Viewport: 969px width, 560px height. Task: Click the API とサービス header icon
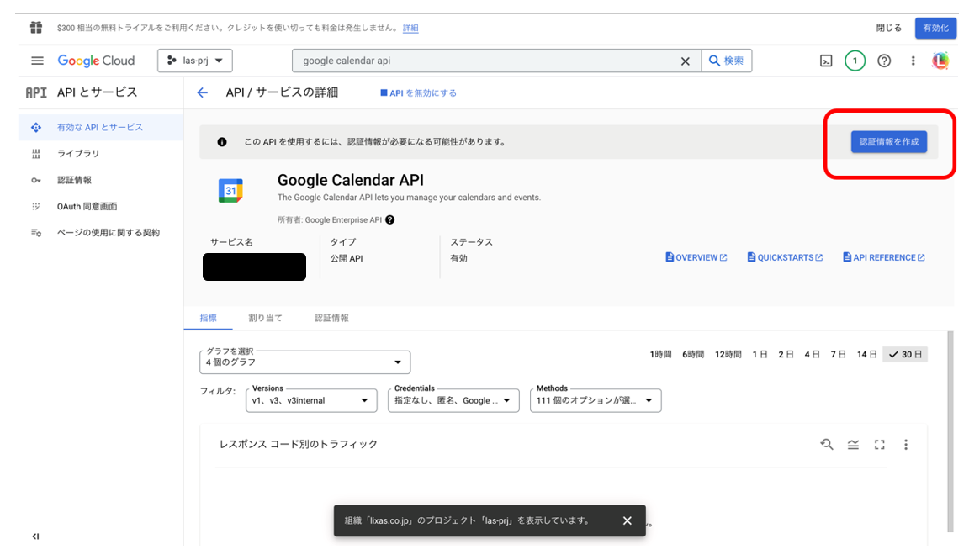coord(36,92)
